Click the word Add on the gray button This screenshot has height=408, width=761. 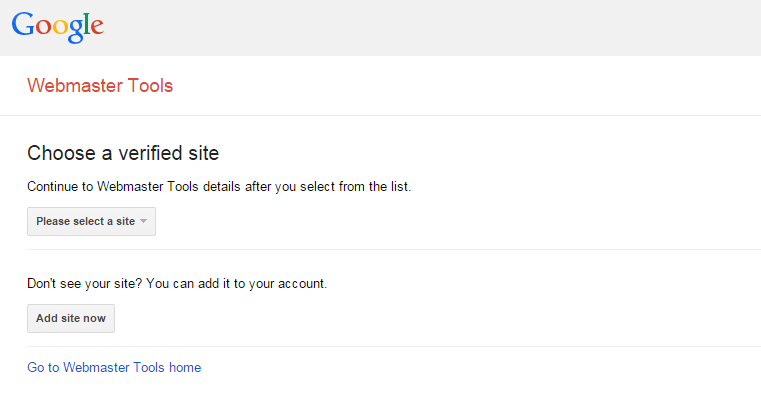coord(47,318)
